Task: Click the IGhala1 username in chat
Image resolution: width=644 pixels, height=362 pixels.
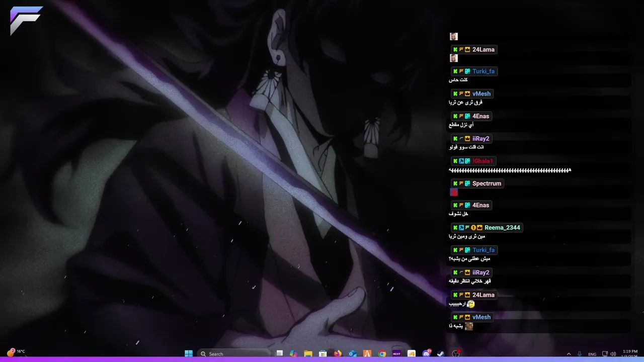Action: click(x=483, y=161)
